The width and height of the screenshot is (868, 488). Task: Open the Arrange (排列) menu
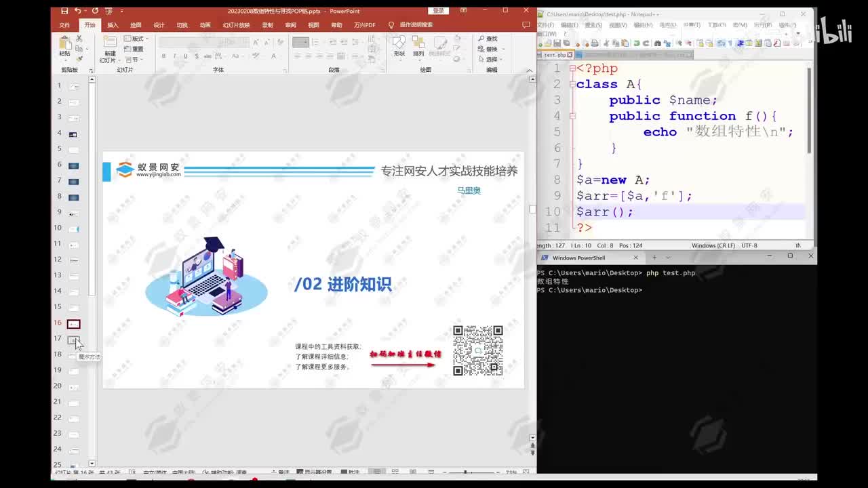click(x=418, y=46)
